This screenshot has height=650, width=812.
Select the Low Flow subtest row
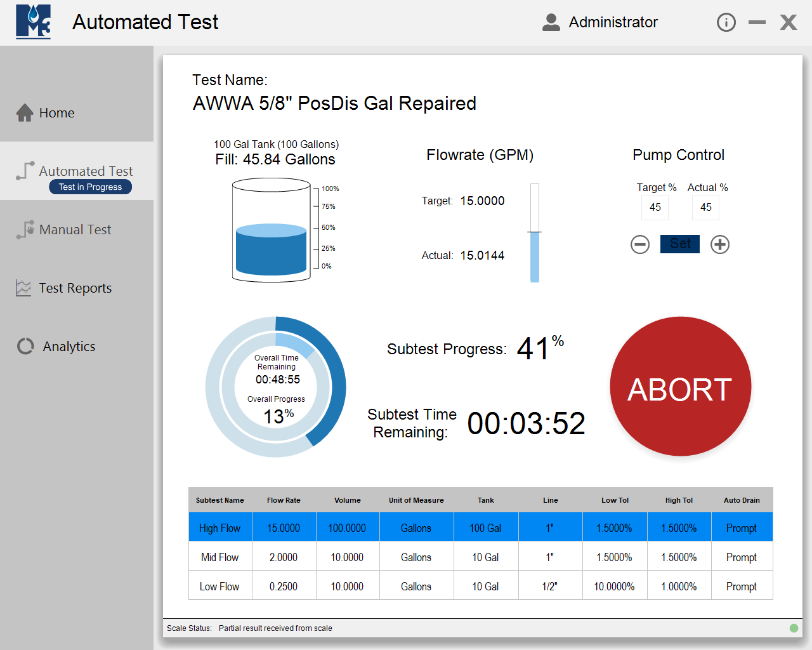219,585
